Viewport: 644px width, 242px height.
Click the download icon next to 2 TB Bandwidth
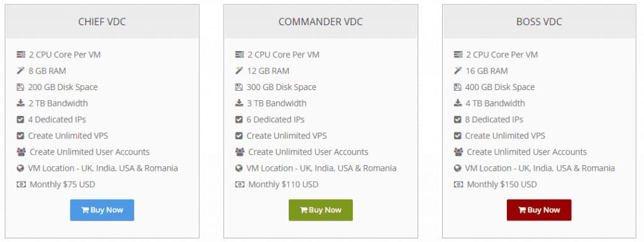coord(21,103)
